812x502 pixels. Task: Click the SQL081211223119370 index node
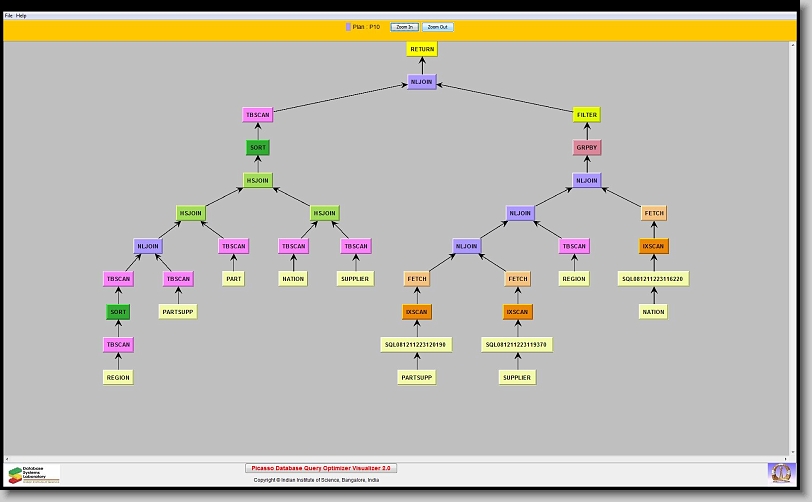517,344
